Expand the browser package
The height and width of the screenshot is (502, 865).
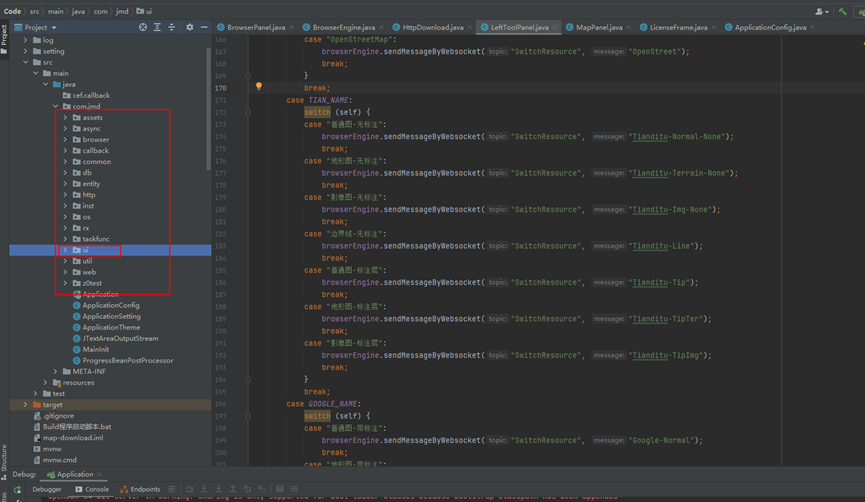pos(65,140)
